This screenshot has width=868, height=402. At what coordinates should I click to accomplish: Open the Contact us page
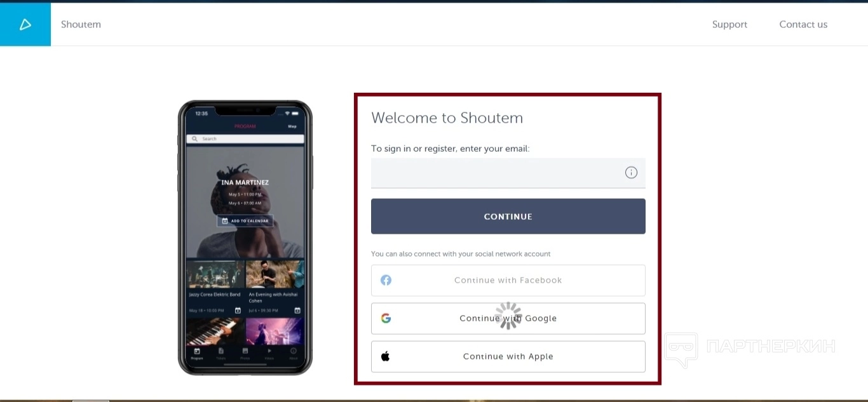pos(803,24)
